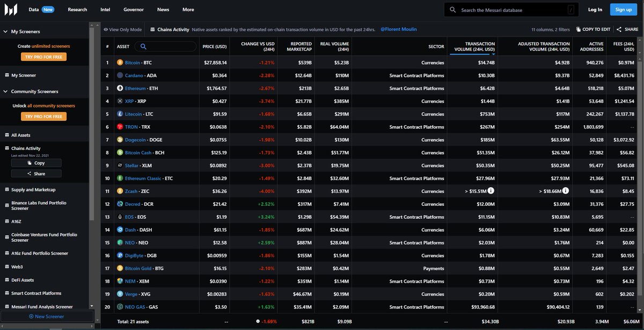Click the Bitcoin coin icon in row 1
The height and width of the screenshot is (330, 644).
click(120, 63)
